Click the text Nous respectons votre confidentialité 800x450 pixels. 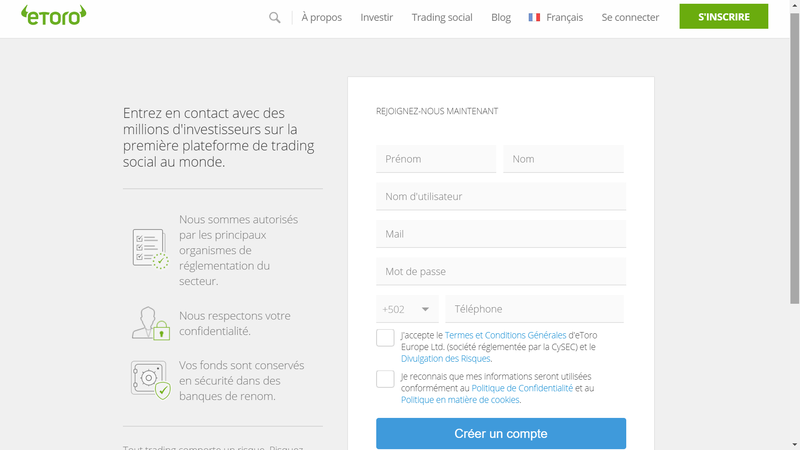click(235, 323)
